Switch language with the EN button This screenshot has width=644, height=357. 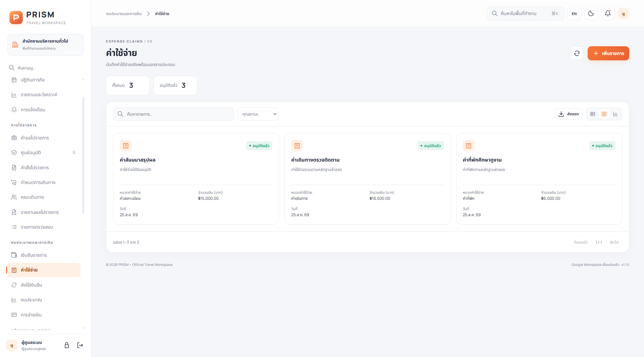pyautogui.click(x=574, y=13)
